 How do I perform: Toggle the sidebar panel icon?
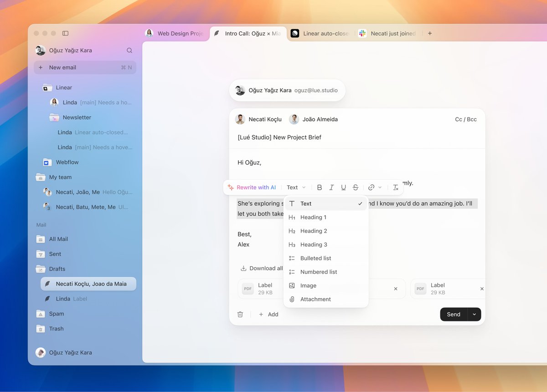pos(65,33)
